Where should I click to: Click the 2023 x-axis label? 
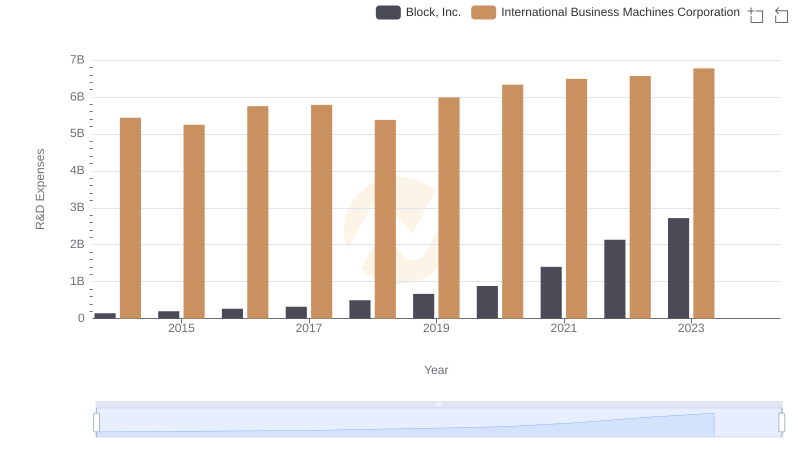click(691, 328)
